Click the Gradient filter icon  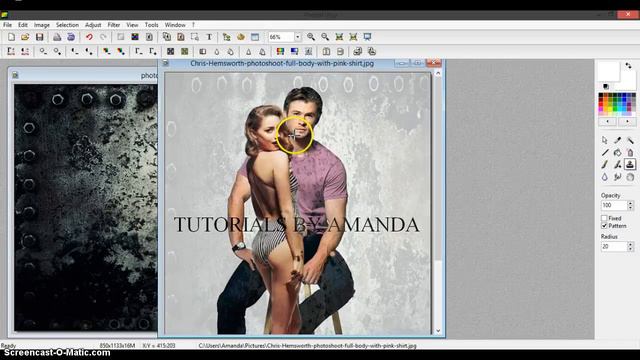(x=294, y=51)
